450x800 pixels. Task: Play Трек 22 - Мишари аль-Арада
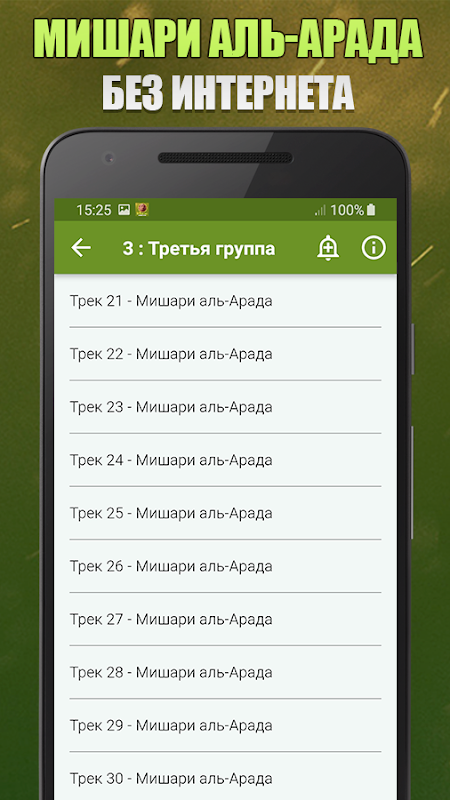[225, 354]
